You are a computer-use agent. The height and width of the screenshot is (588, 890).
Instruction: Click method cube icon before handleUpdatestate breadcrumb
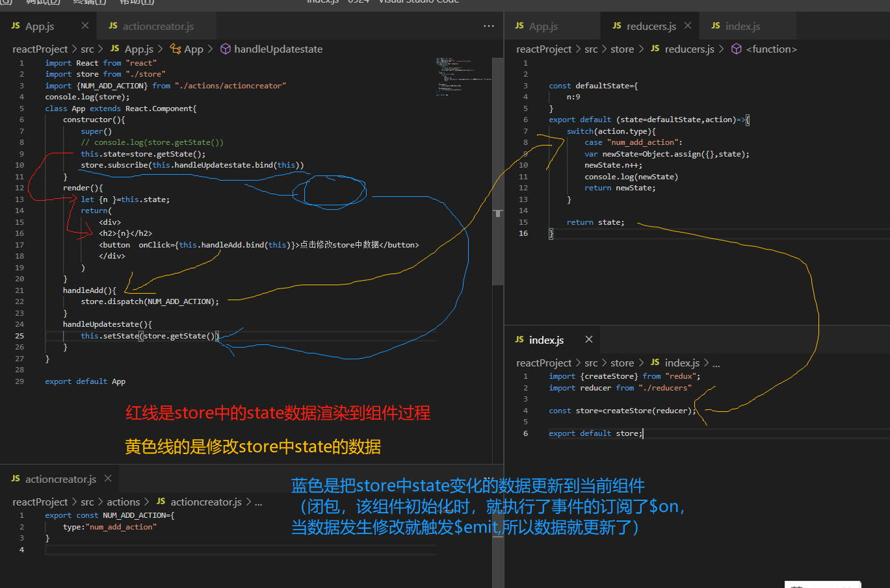click(226, 49)
